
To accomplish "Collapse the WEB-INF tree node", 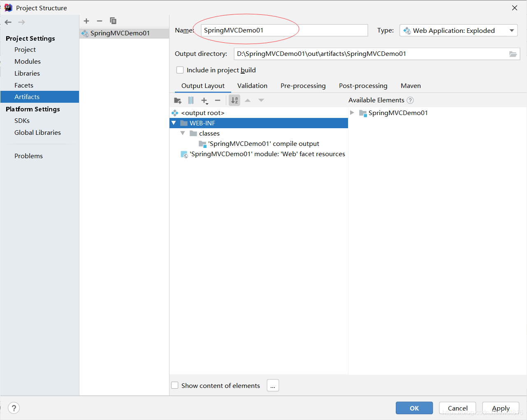I will [174, 123].
